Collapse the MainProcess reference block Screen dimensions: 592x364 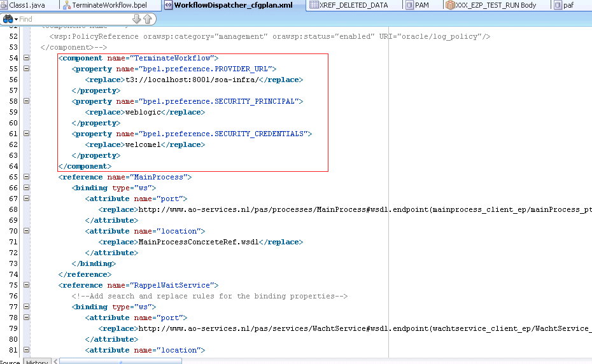(x=26, y=177)
